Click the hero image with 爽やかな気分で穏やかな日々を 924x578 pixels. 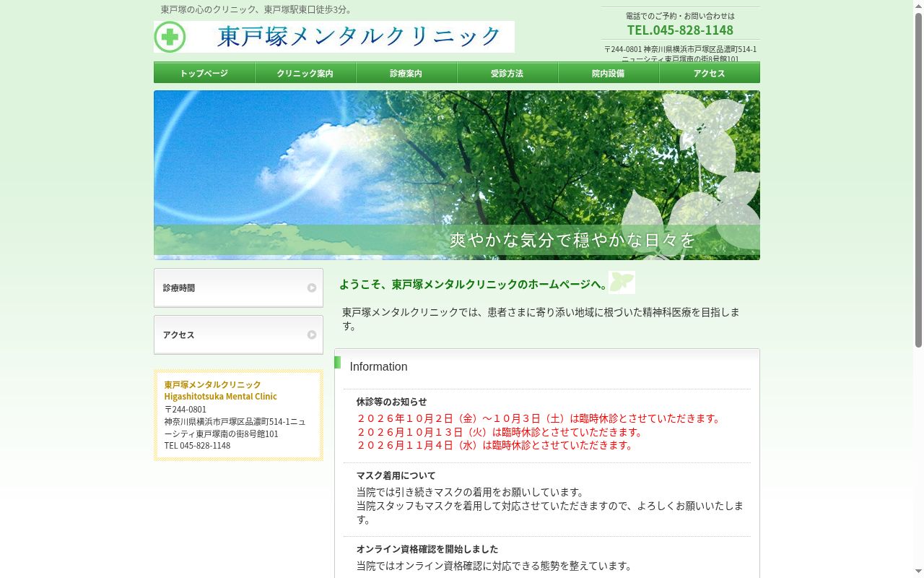tap(457, 175)
